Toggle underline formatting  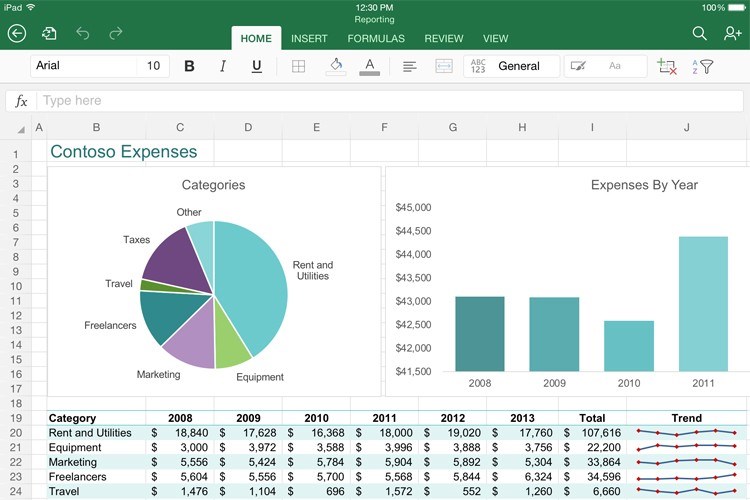[256, 66]
